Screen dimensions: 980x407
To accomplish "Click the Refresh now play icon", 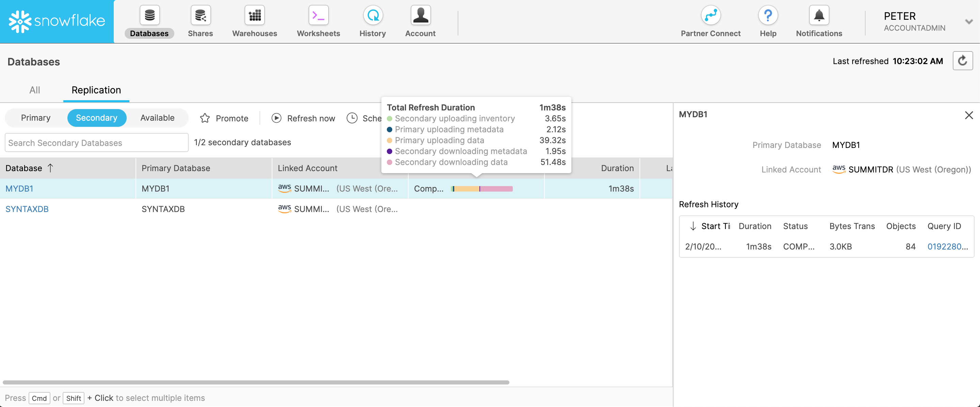I will click(x=276, y=118).
